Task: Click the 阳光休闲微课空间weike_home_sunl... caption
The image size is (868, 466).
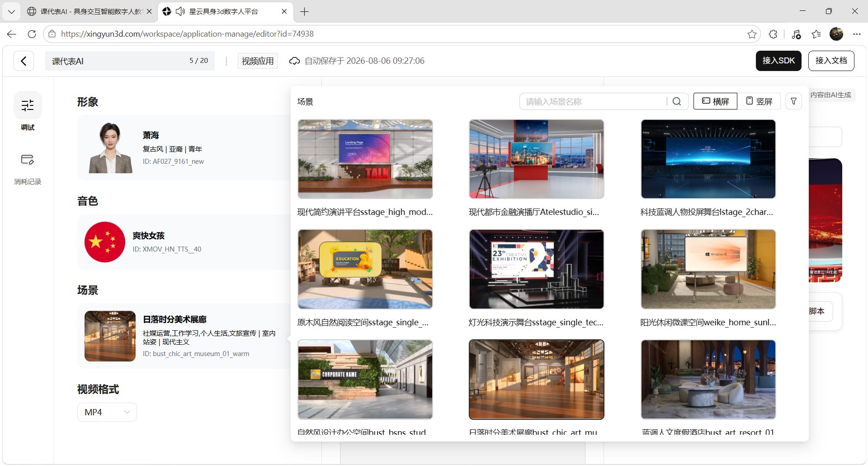Action: (708, 323)
